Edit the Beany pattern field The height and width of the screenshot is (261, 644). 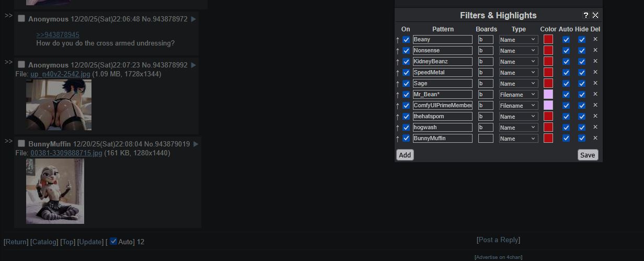coord(443,40)
